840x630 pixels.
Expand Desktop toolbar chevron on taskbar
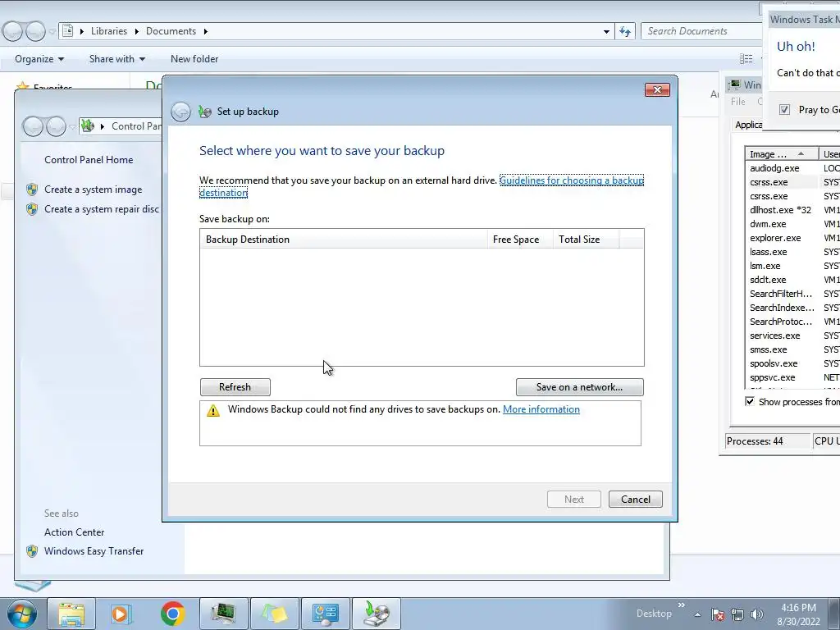click(x=682, y=605)
